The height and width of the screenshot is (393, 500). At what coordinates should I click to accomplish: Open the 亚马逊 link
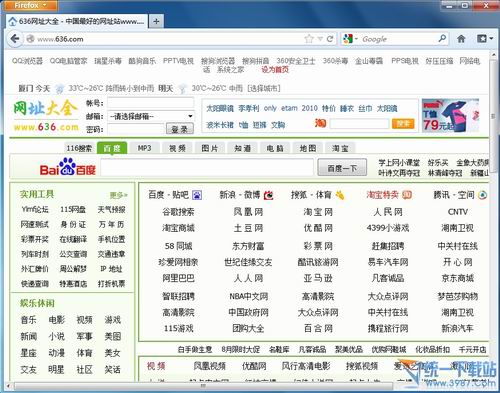tap(318, 278)
